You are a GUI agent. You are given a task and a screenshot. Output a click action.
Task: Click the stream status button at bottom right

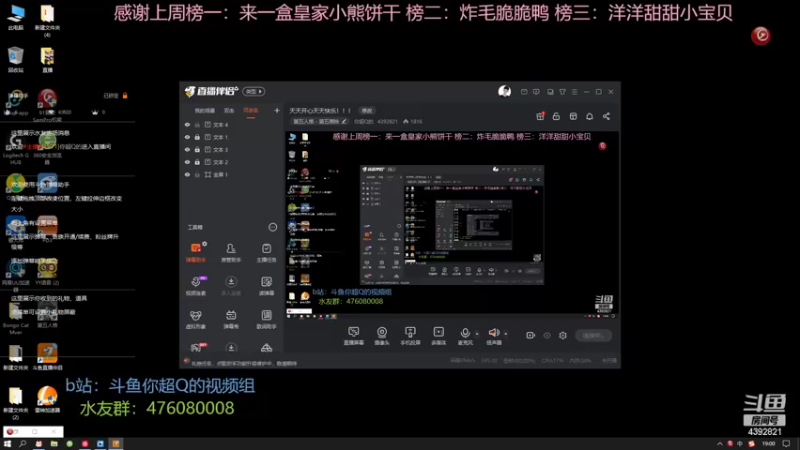coord(593,335)
